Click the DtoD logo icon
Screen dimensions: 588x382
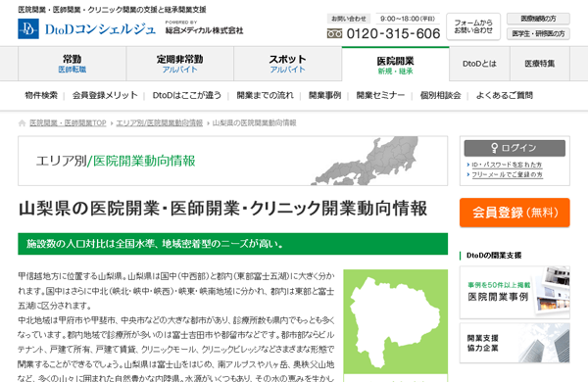[28, 28]
